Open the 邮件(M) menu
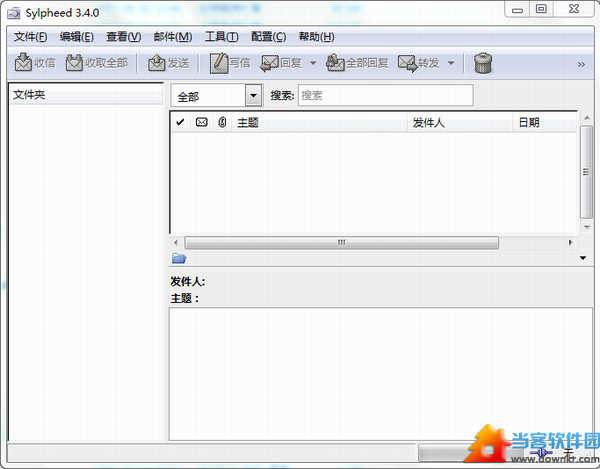The width and height of the screenshot is (600, 469). [173, 37]
